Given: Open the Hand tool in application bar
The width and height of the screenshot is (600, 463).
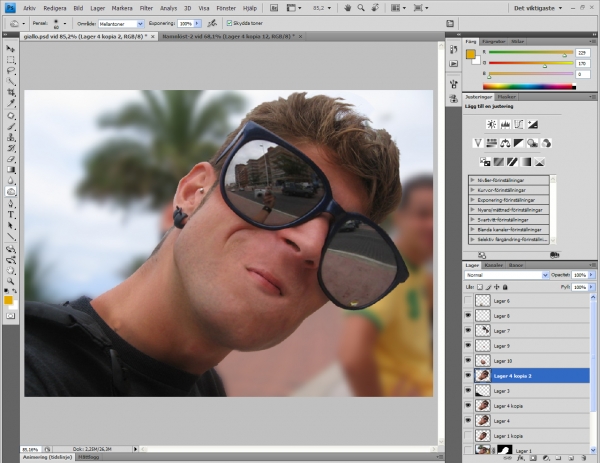Looking at the screenshot, I should pos(347,8).
